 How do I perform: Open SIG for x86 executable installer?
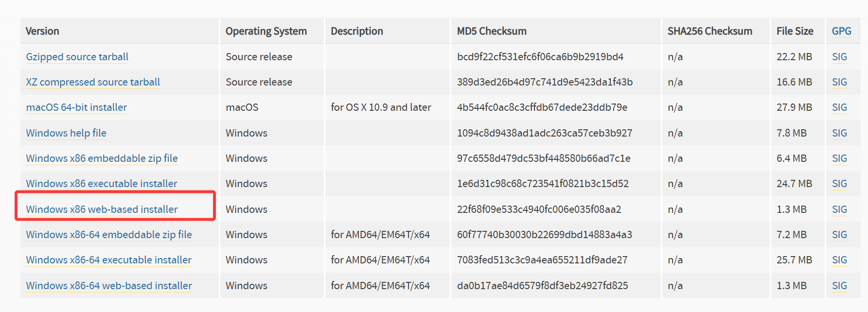839,184
